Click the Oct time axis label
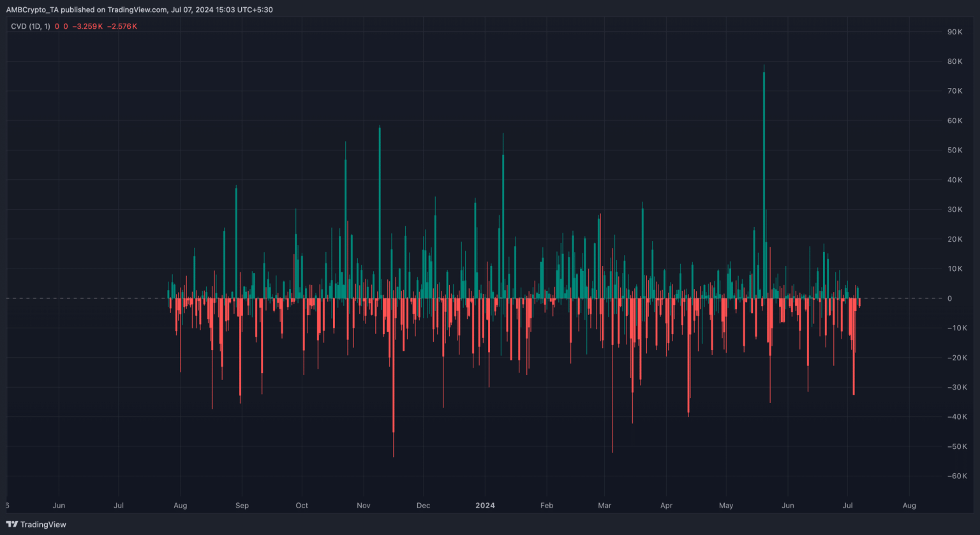This screenshot has width=980, height=535. coord(302,506)
